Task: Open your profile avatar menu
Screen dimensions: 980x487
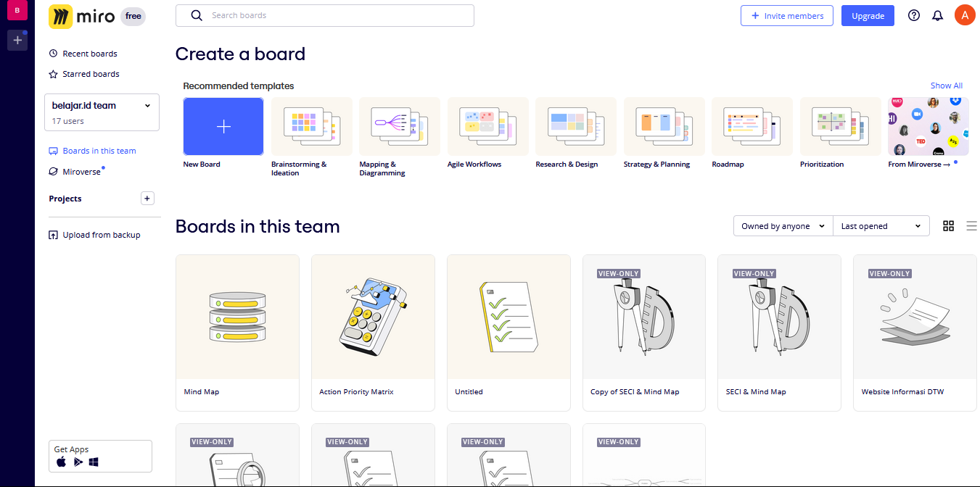Action: point(965,15)
